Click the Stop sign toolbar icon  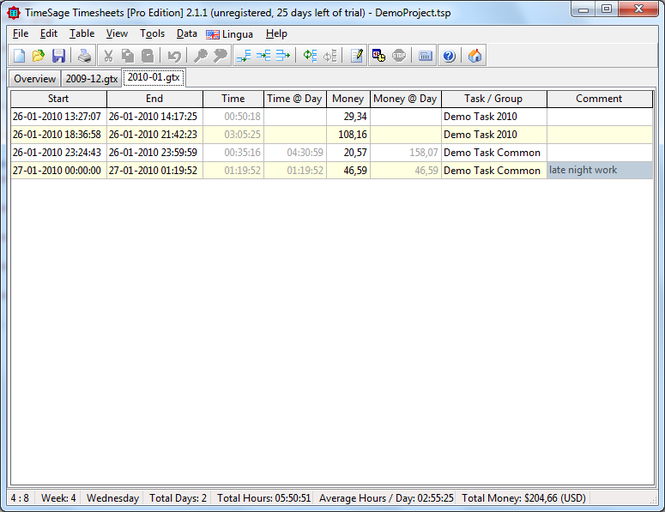coord(399,56)
